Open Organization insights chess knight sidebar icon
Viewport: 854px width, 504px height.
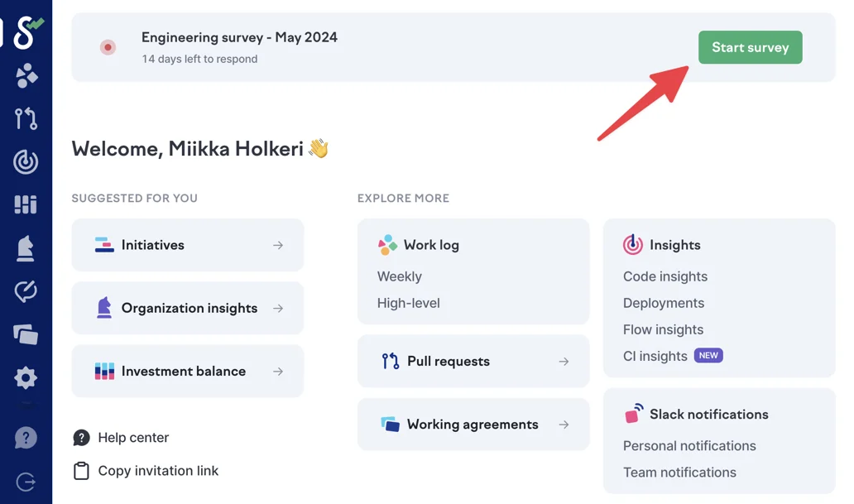26,248
